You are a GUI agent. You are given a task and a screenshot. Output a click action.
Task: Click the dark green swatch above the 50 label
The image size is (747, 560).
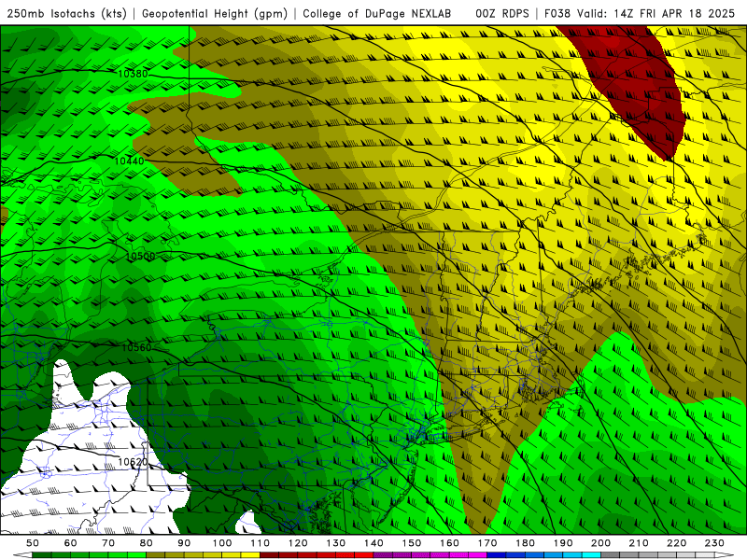42,555
